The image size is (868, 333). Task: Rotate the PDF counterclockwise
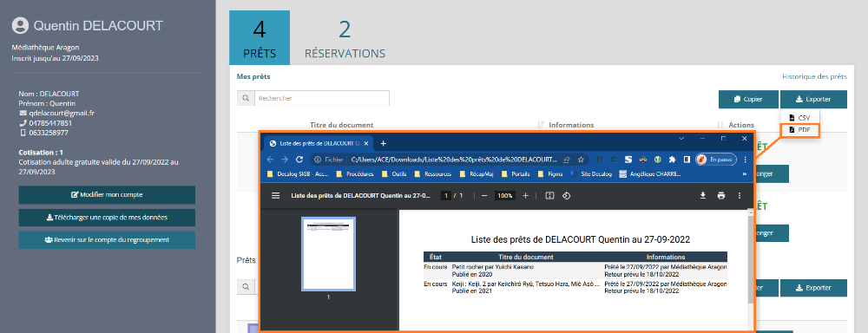point(566,195)
